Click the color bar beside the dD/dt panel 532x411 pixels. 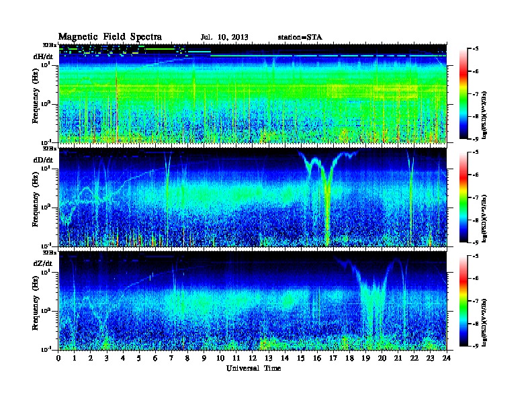click(x=463, y=197)
